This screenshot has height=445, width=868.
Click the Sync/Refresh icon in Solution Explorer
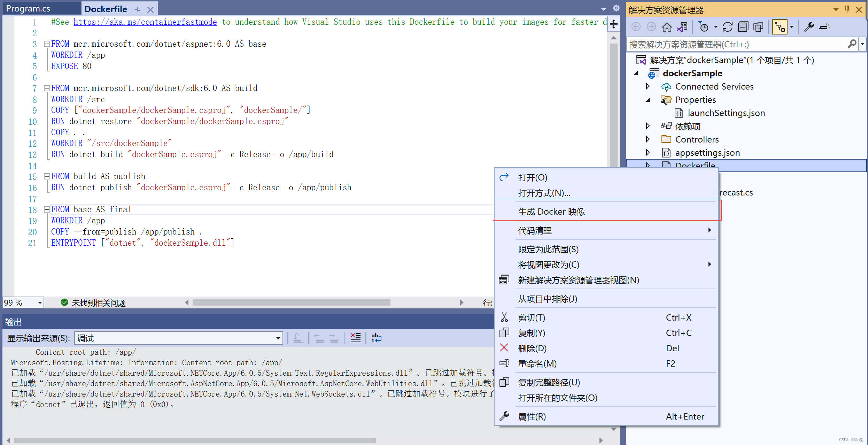pos(727,27)
